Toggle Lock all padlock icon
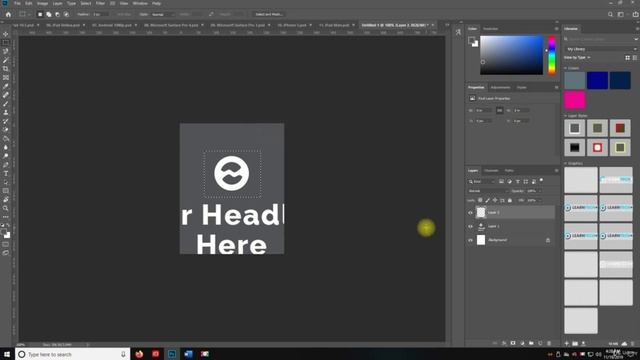The height and width of the screenshot is (360, 640). coord(510,200)
